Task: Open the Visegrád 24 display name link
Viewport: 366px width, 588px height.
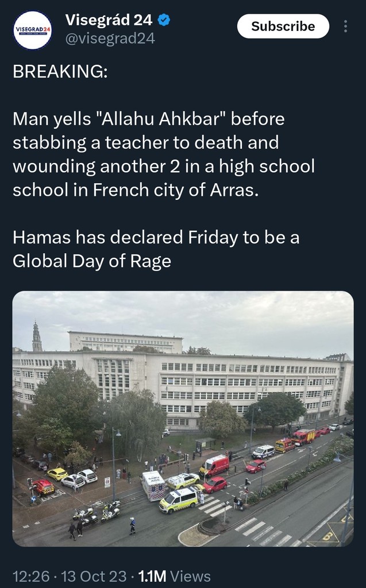Action: pyautogui.click(x=109, y=20)
